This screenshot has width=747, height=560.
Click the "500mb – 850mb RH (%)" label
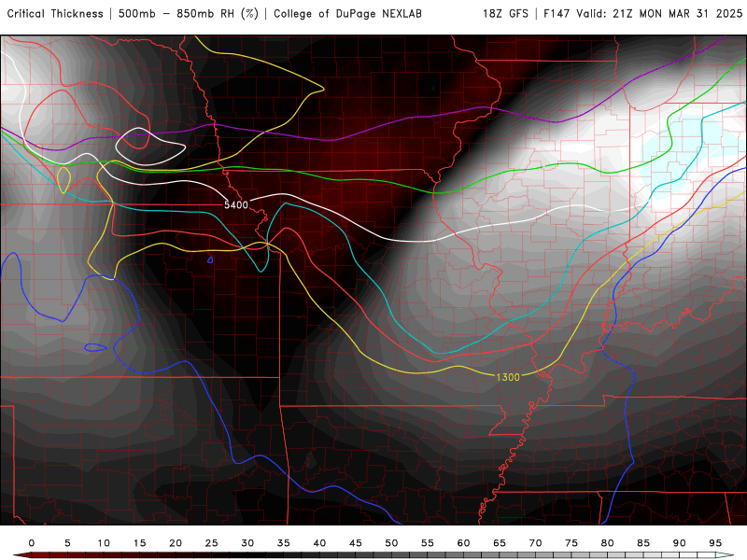point(189,14)
